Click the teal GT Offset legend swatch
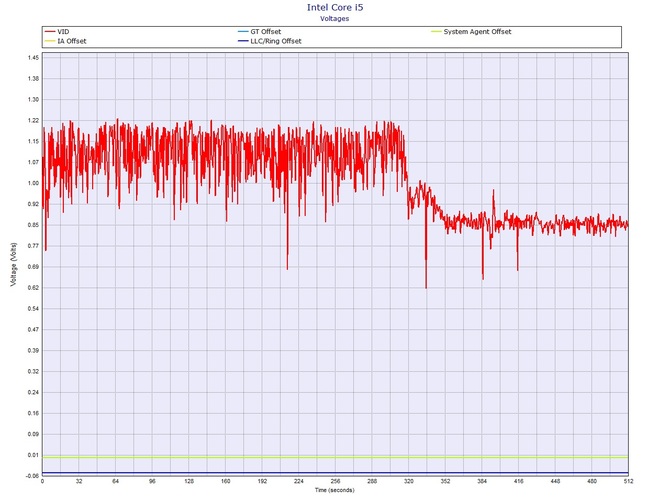Viewport: 670px width, 502px height. (243, 32)
